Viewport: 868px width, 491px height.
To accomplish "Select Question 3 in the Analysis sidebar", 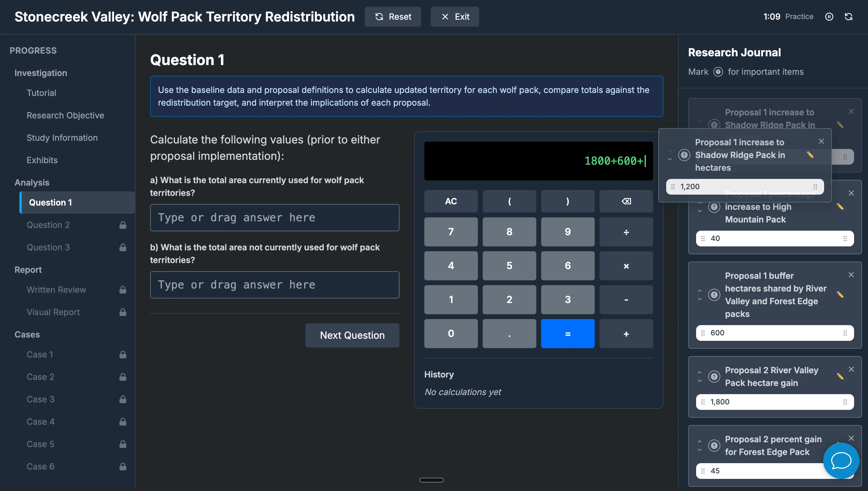I will click(x=48, y=247).
